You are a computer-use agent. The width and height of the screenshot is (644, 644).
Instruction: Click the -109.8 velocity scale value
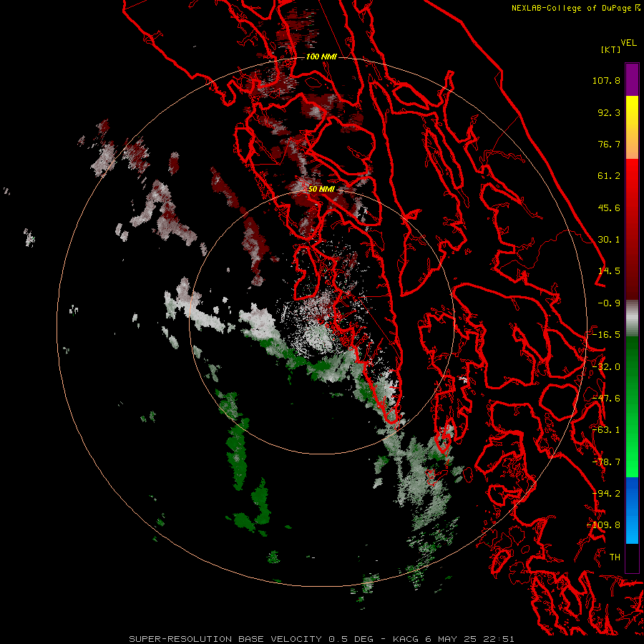[603, 525]
